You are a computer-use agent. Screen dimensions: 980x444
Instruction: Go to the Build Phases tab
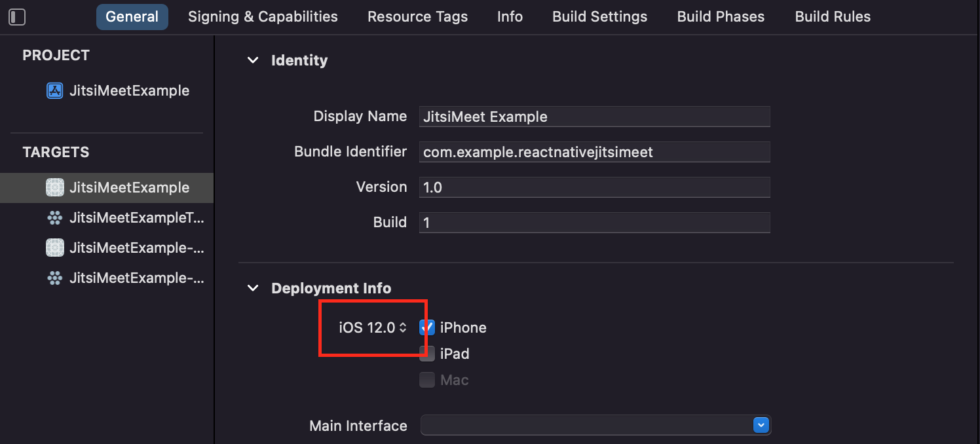721,17
